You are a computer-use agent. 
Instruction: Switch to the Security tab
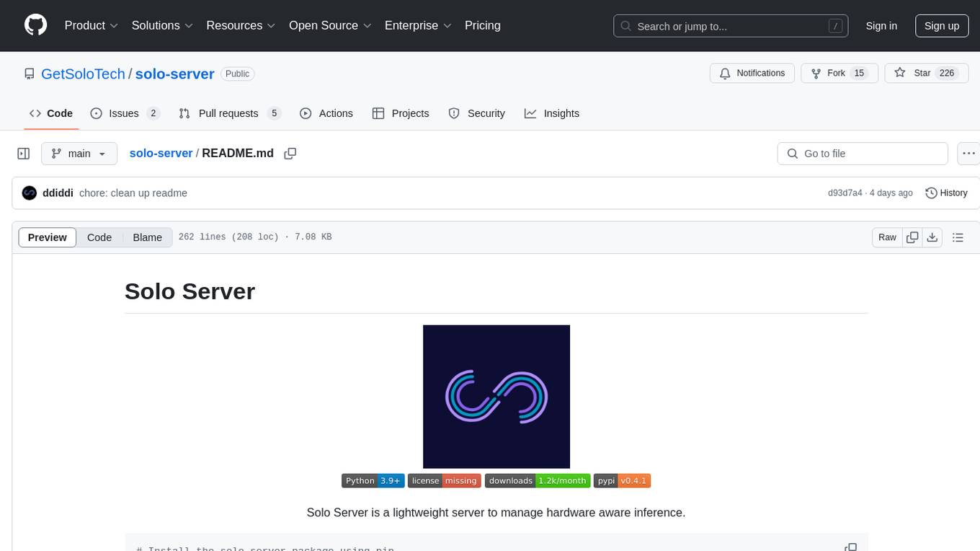477,113
